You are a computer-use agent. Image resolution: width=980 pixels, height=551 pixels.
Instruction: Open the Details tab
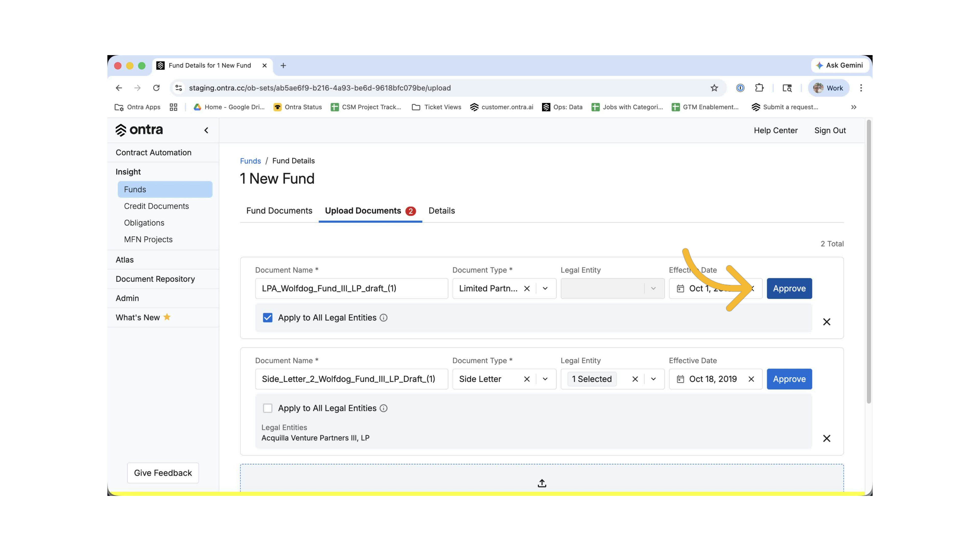(x=441, y=211)
